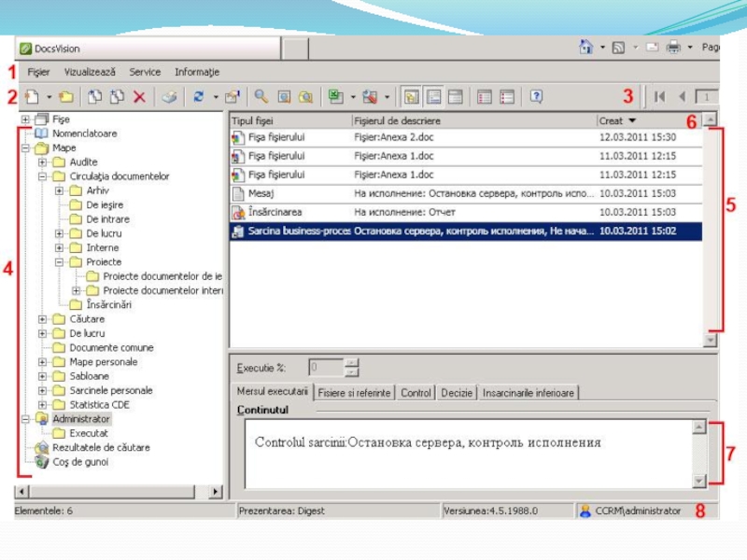Click the Creat column sort arrow
This screenshot has width=747, height=560.
pos(632,120)
